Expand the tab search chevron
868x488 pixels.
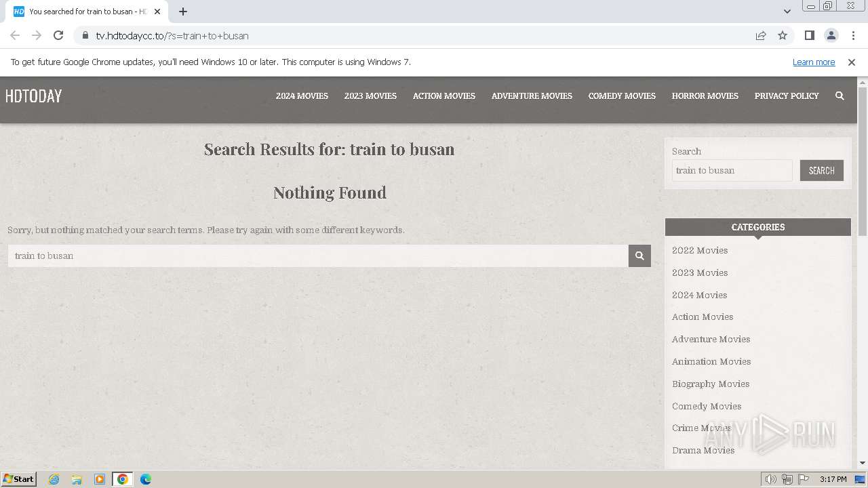(787, 12)
